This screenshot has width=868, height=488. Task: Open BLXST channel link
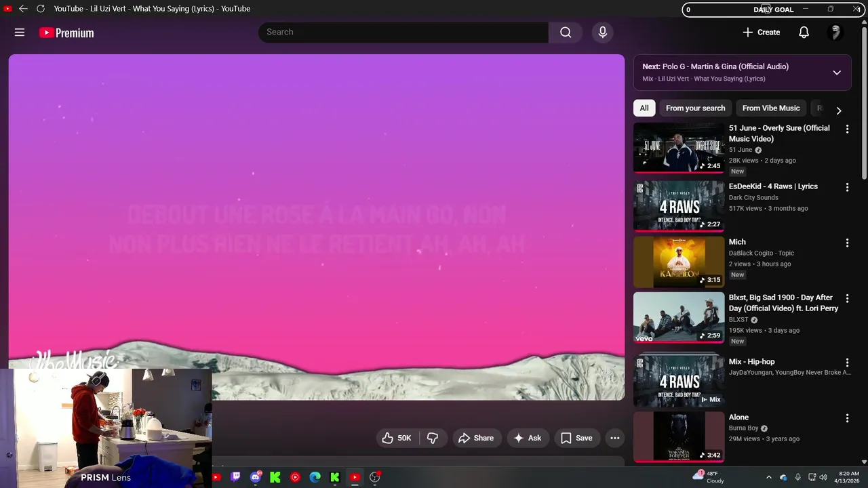(x=739, y=319)
